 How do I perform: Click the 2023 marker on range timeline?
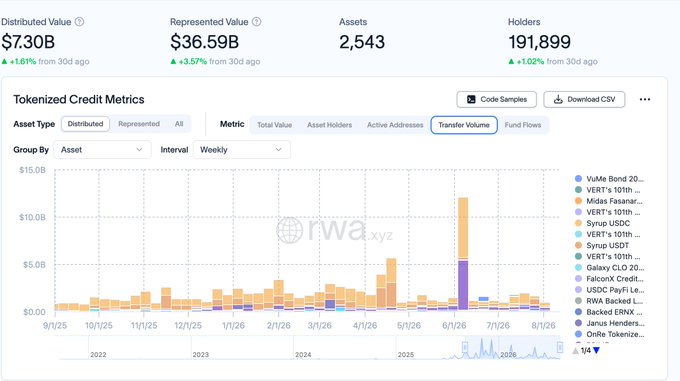coord(200,355)
